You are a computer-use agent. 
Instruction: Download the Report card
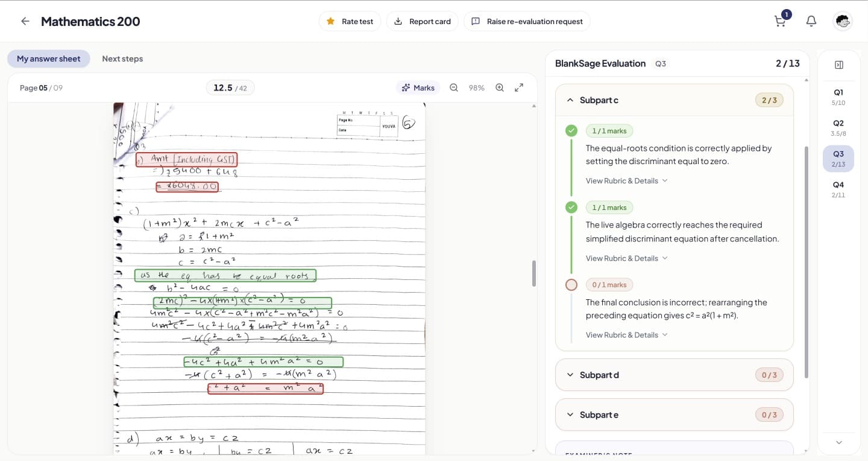(x=423, y=21)
